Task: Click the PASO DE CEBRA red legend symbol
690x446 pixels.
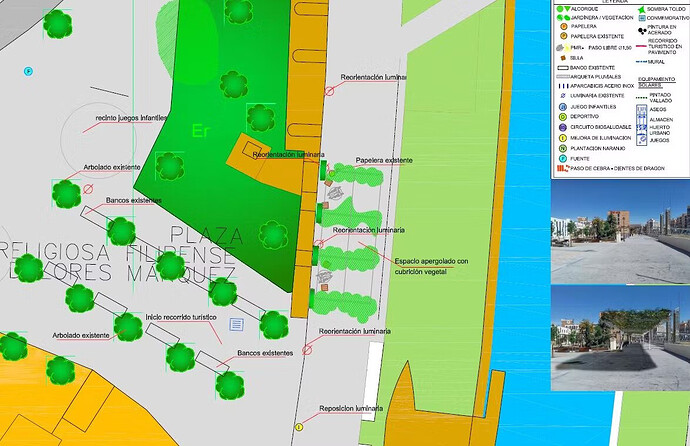Action: tap(563, 168)
